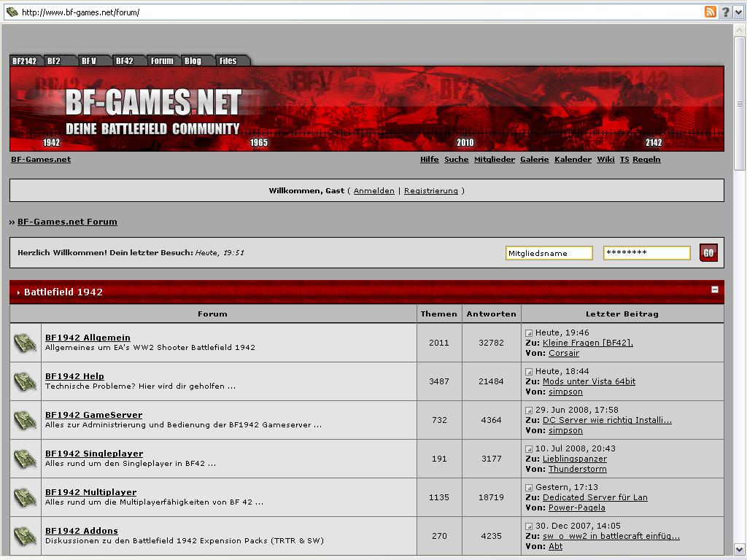Go to last post icon for 29. Jun 2008

[x=529, y=410]
